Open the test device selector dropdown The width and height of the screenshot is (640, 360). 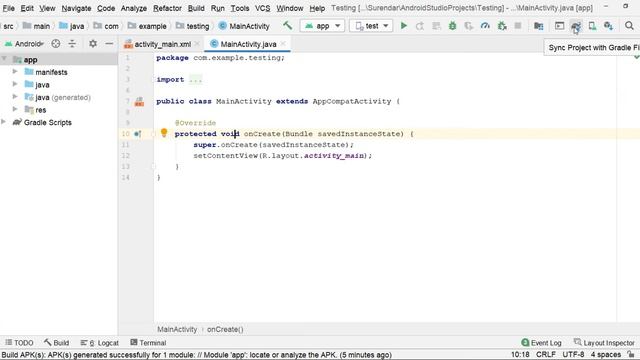(x=371, y=26)
